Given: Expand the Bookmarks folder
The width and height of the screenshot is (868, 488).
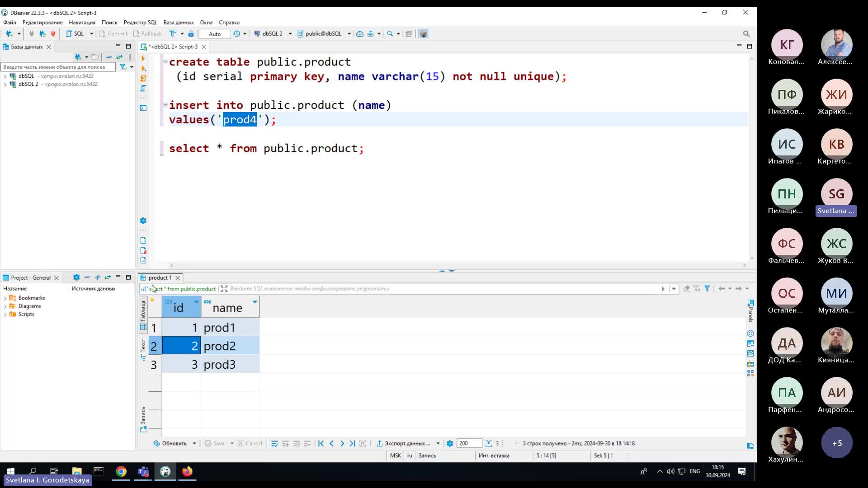Looking at the screenshot, I should pyautogui.click(x=5, y=298).
